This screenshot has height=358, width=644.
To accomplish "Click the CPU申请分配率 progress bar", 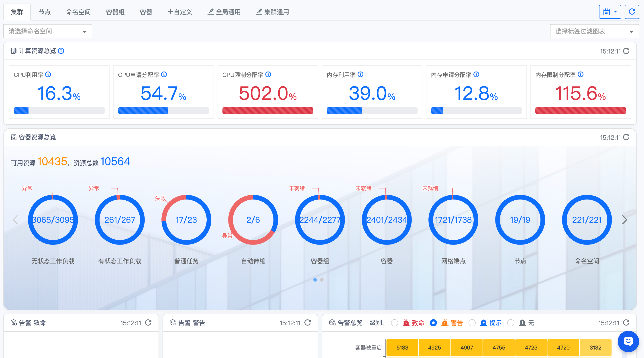I will 163,111.
